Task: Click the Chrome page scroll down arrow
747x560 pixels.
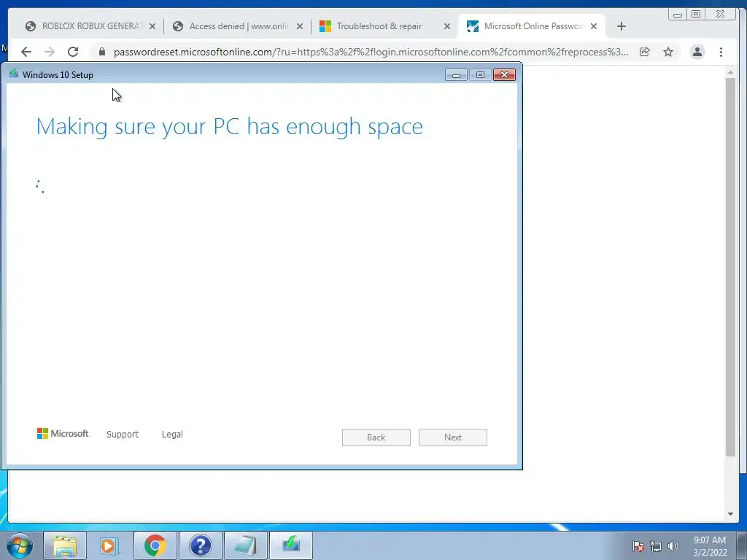Action: tap(730, 514)
